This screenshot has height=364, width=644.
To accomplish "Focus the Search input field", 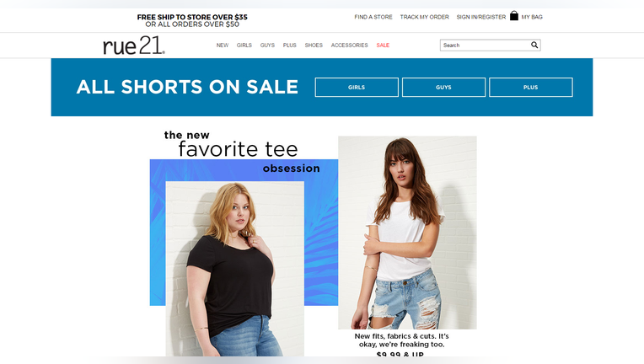I will click(x=485, y=45).
